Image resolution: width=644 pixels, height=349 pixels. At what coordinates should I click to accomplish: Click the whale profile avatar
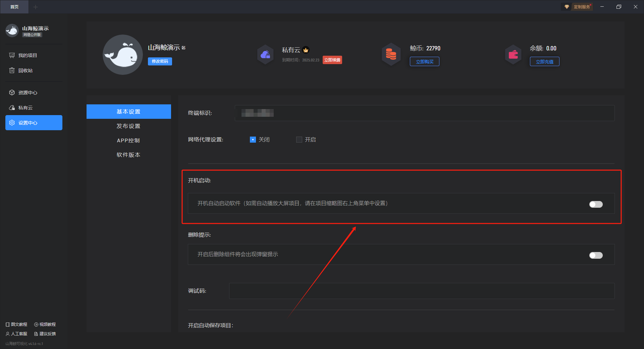(x=123, y=55)
